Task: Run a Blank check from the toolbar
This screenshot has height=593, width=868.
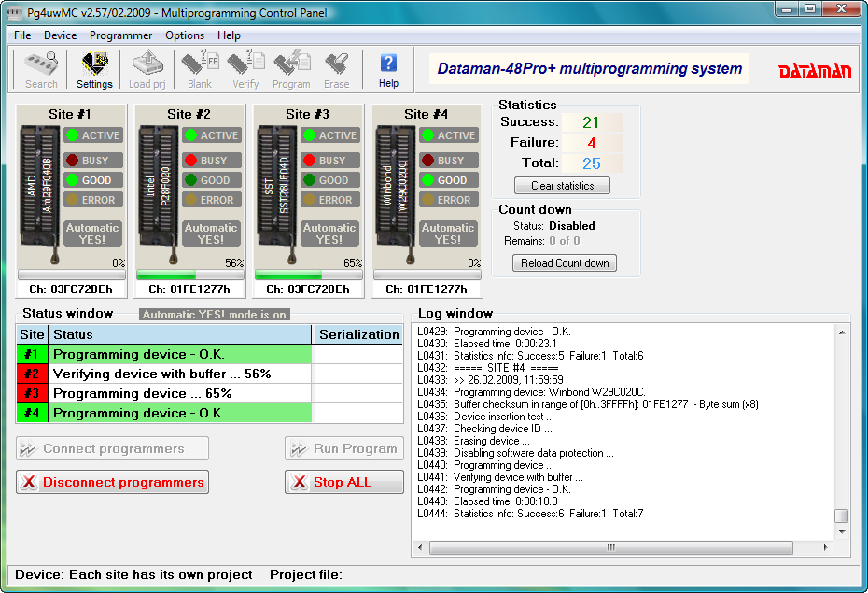Action: point(198,67)
